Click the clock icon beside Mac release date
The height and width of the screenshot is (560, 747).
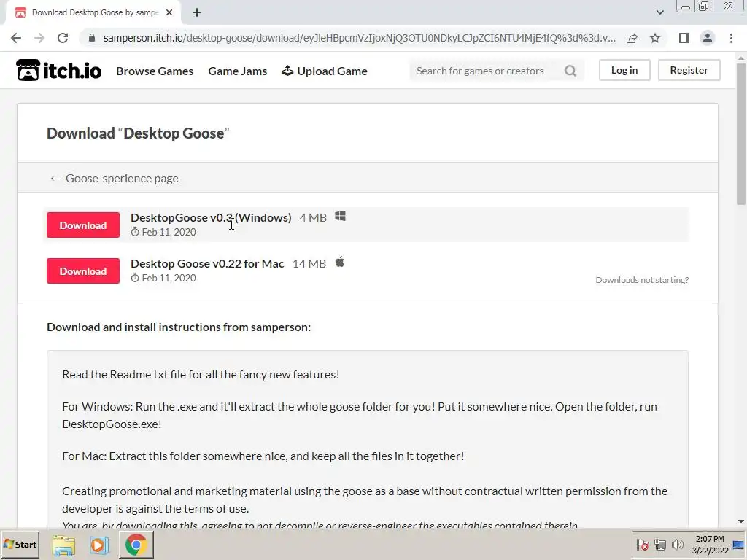click(x=135, y=278)
